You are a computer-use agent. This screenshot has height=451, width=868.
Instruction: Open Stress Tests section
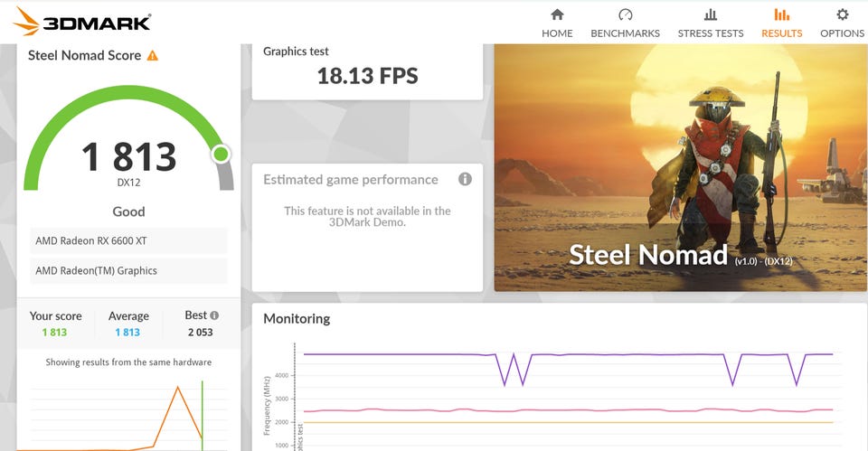[x=711, y=23]
